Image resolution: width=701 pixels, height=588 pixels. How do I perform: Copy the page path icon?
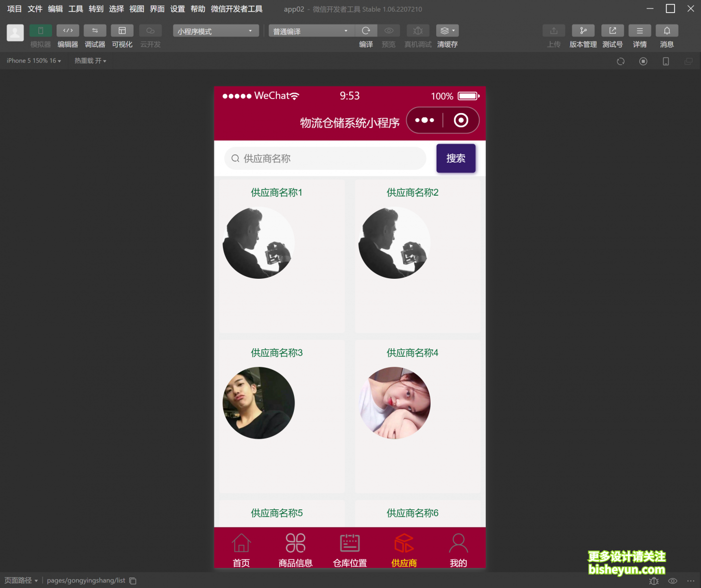[x=133, y=580]
